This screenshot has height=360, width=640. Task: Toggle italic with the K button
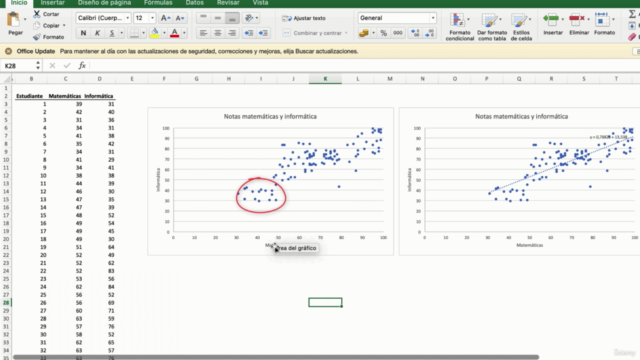(97, 33)
